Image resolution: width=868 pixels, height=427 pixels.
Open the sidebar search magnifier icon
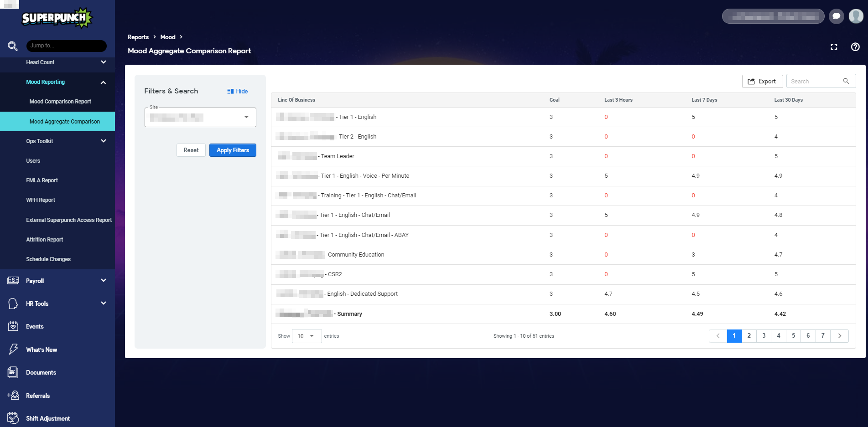pyautogui.click(x=12, y=46)
